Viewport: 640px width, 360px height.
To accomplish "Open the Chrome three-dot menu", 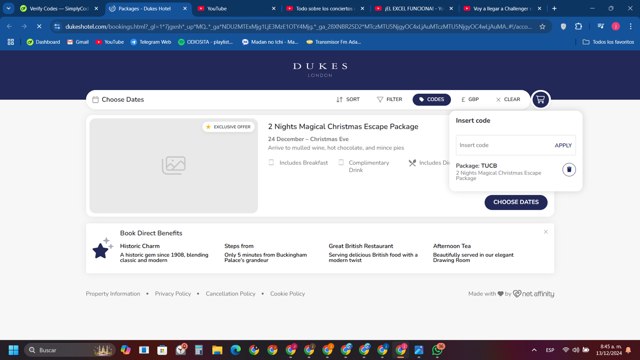I will click(x=631, y=27).
